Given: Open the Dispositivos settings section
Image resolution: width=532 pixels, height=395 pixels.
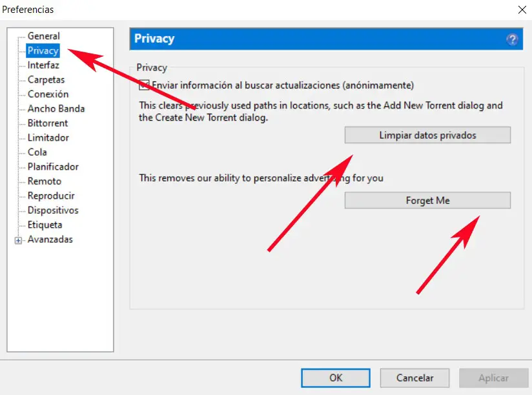Looking at the screenshot, I should click(53, 210).
